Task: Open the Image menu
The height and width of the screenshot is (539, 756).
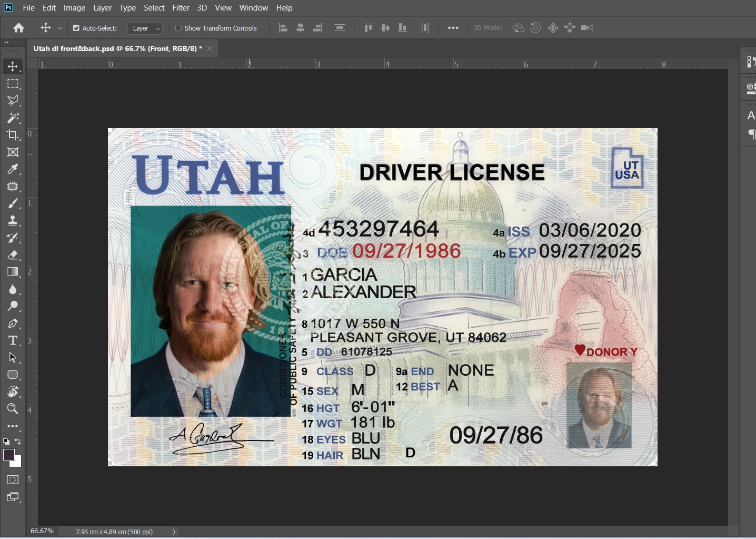Action: pos(74,8)
